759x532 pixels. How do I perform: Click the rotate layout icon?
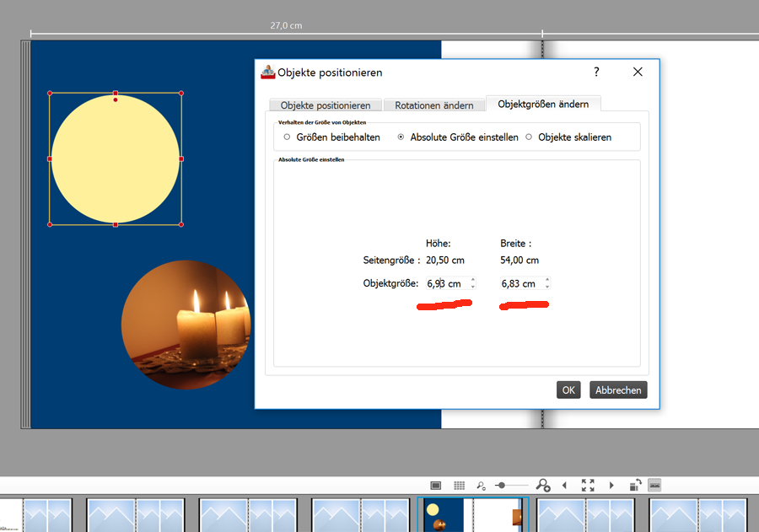pos(634,486)
